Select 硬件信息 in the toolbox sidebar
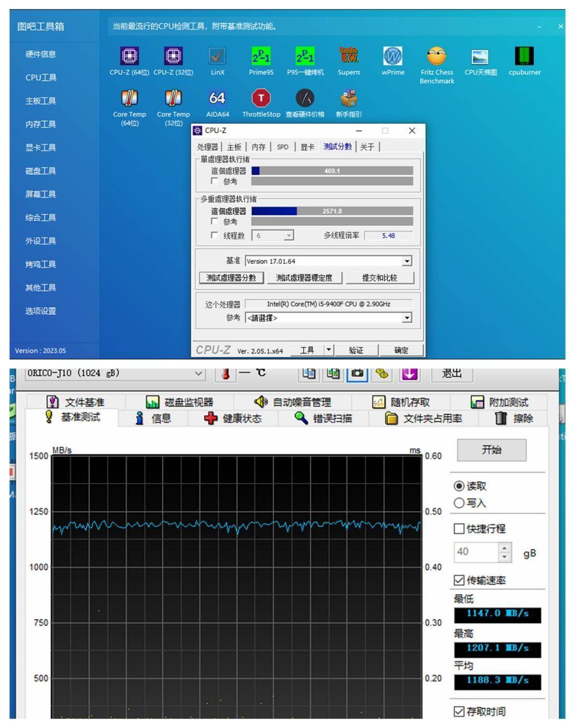 coord(41,54)
